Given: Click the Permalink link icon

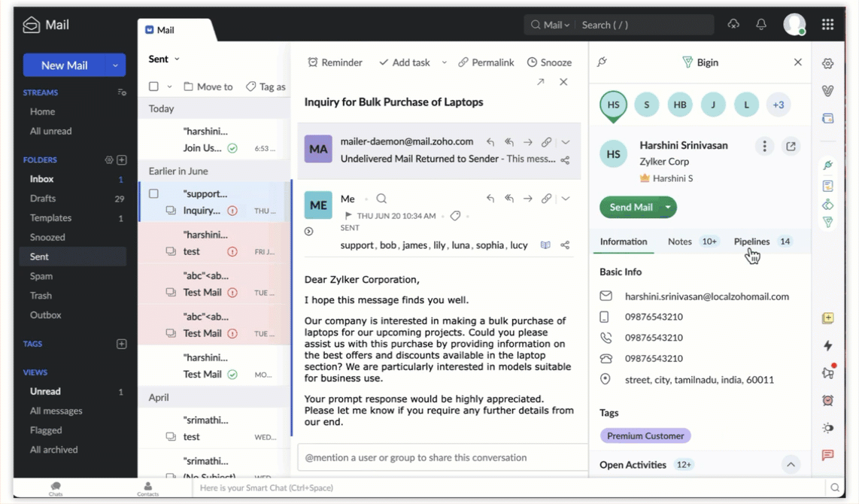Looking at the screenshot, I should click(x=463, y=62).
